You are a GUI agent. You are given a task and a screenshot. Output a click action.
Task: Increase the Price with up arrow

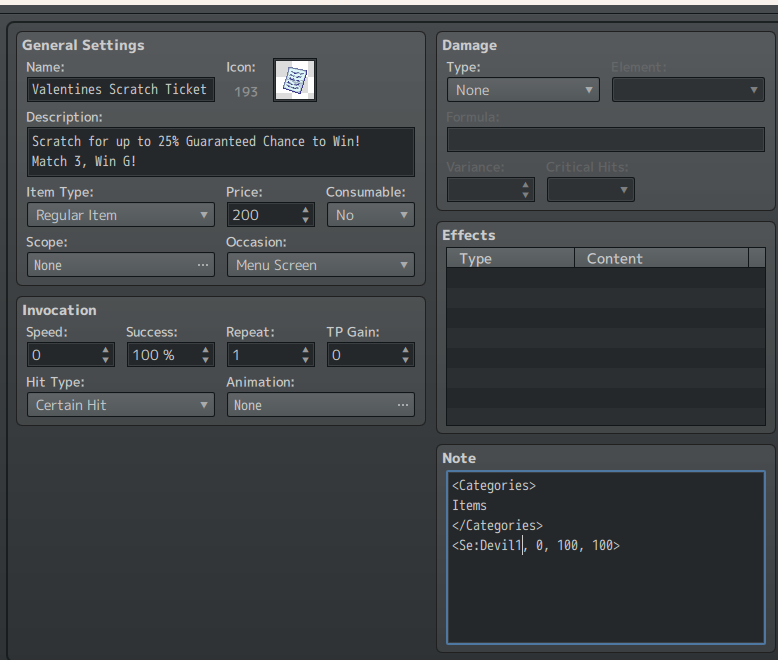pos(306,210)
